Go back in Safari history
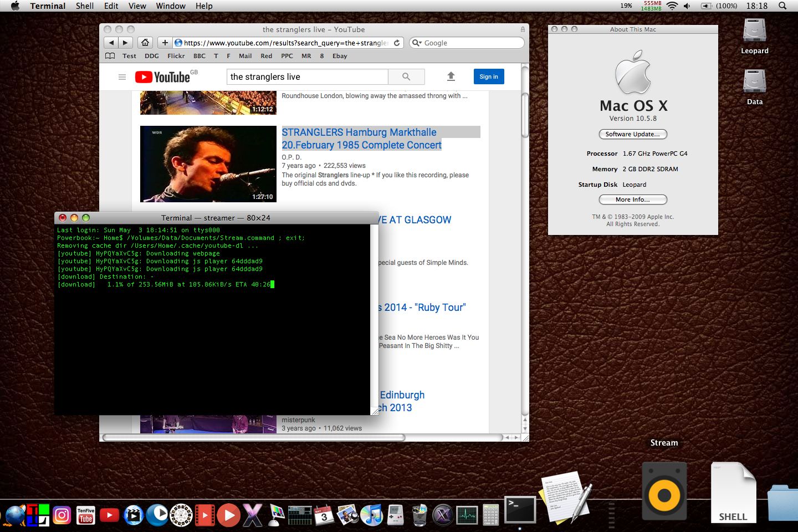 (x=111, y=43)
